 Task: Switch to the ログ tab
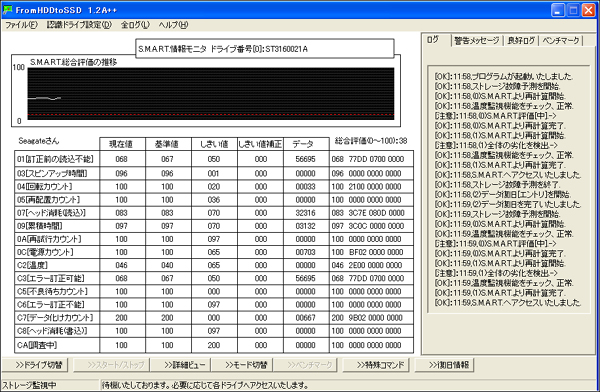point(434,39)
